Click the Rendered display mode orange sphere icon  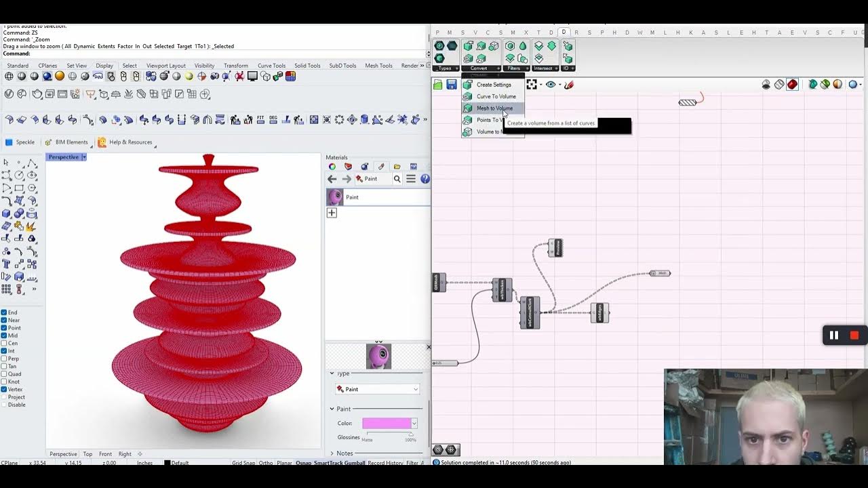coord(60,77)
